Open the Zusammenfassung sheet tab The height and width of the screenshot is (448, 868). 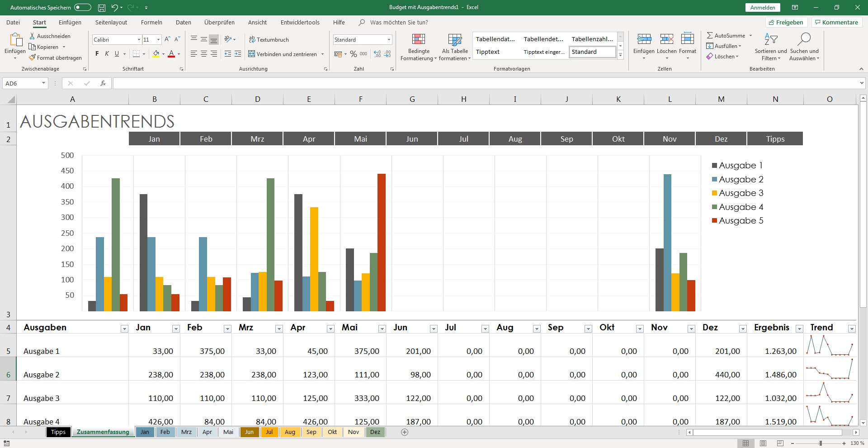[x=103, y=432]
